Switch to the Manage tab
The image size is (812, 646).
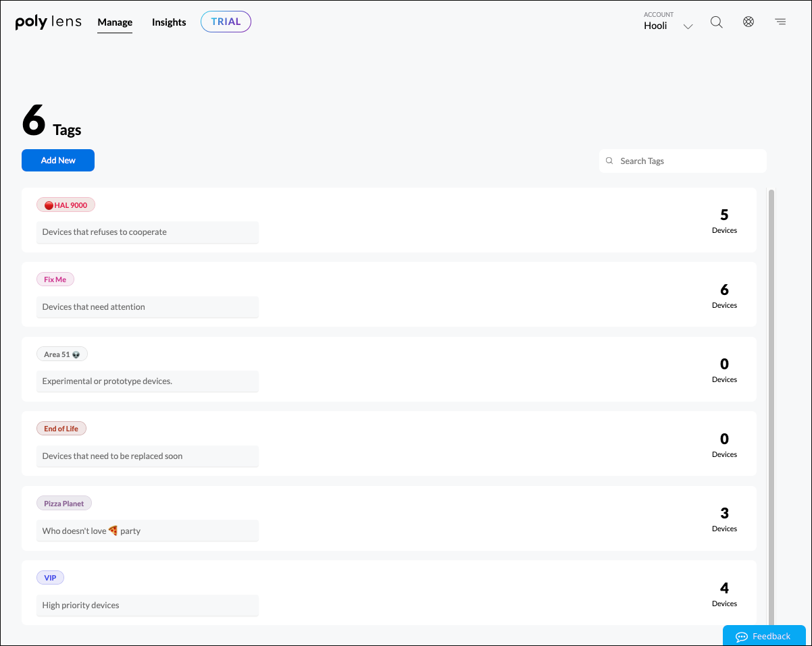coord(115,22)
